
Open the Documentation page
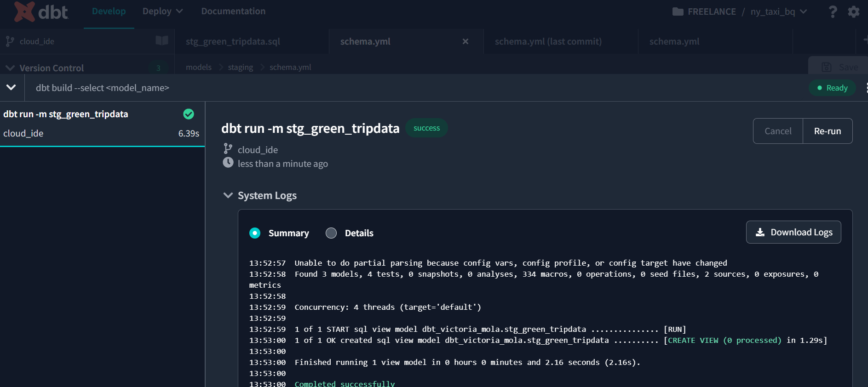pyautogui.click(x=233, y=11)
